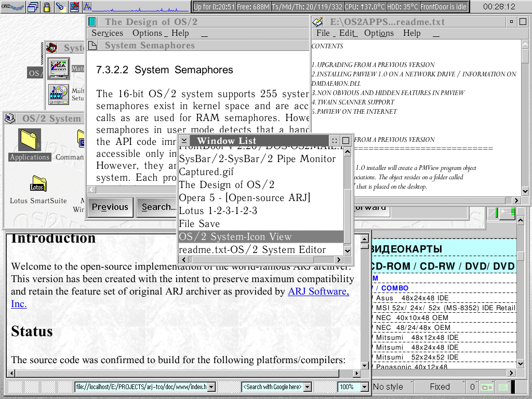Screen dimensions: 532x399
Task: Click the Search with Google input field
Action: pos(272,387)
